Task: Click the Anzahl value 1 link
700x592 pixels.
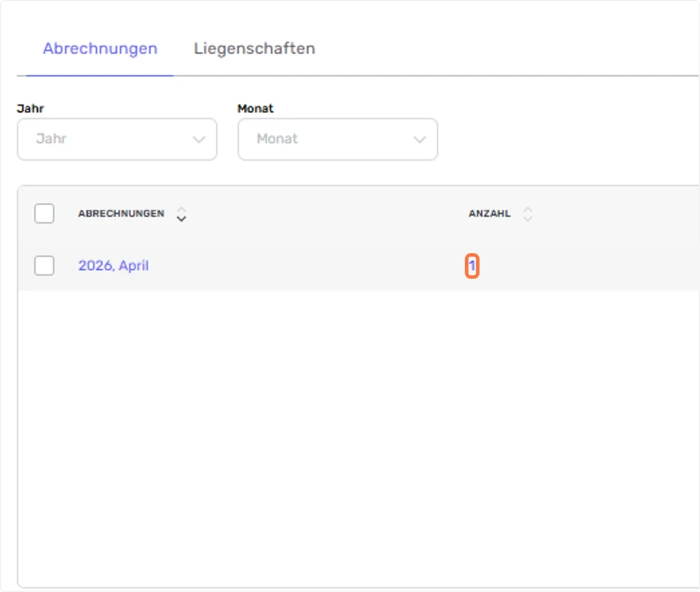Action: [472, 266]
